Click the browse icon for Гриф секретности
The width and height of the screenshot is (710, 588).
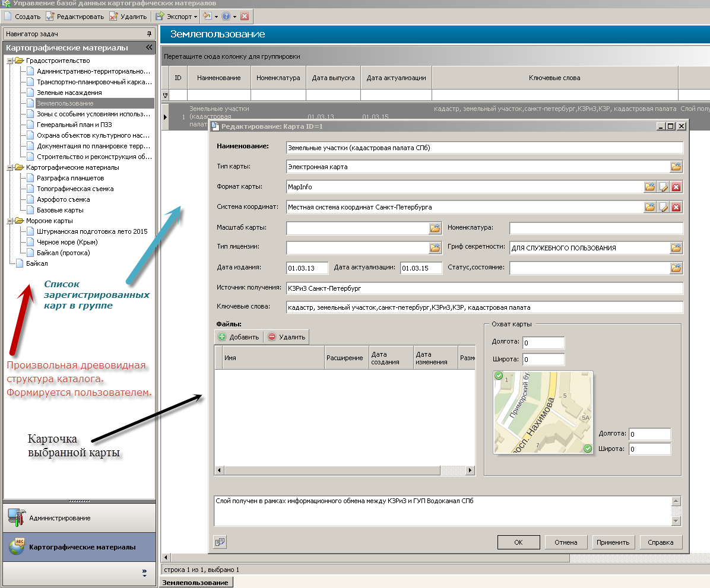point(676,247)
